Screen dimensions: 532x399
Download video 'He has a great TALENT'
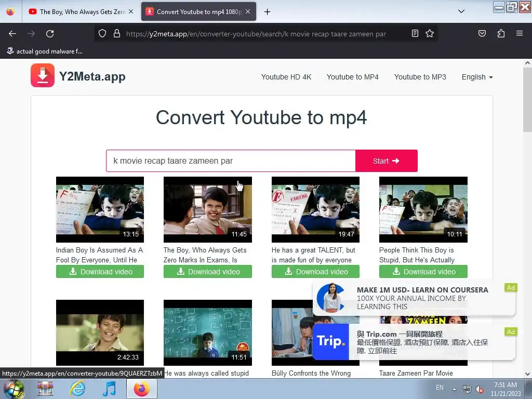click(315, 271)
